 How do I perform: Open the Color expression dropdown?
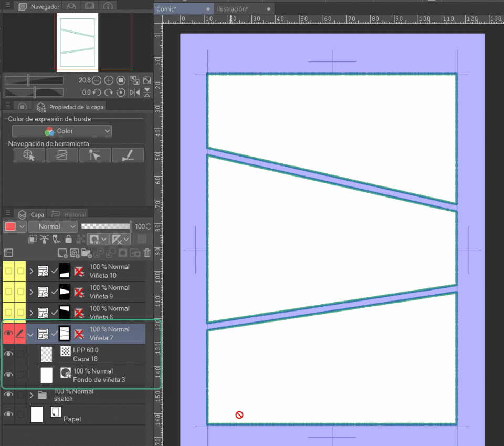(62, 131)
